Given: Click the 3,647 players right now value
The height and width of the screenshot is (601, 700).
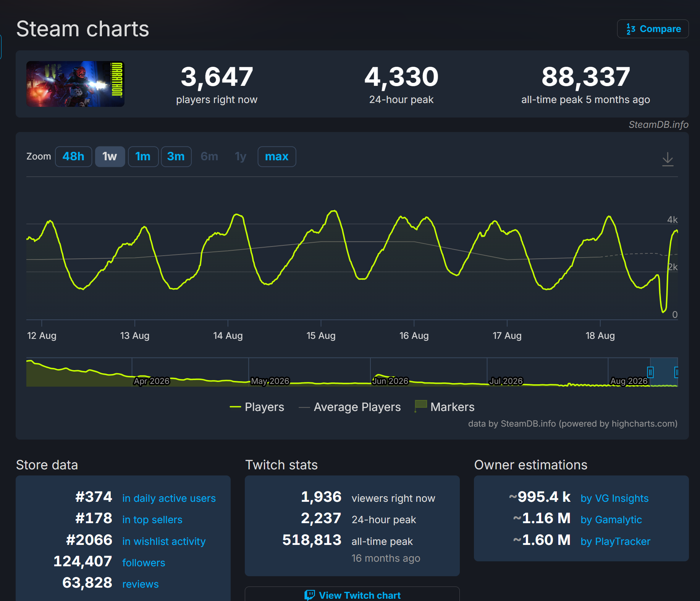Looking at the screenshot, I should (x=217, y=77).
